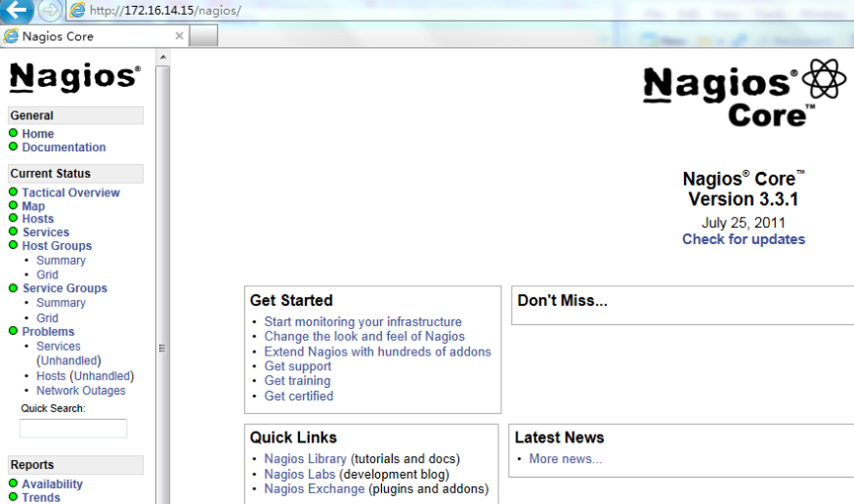This screenshot has height=504, width=854.
Task: Click the Reports section header
Action: pyautogui.click(x=75, y=465)
